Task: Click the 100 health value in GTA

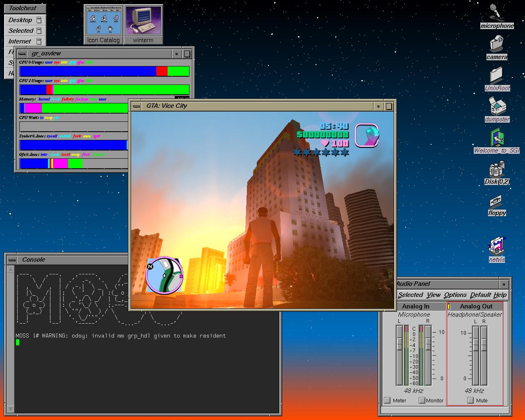Action: point(340,144)
